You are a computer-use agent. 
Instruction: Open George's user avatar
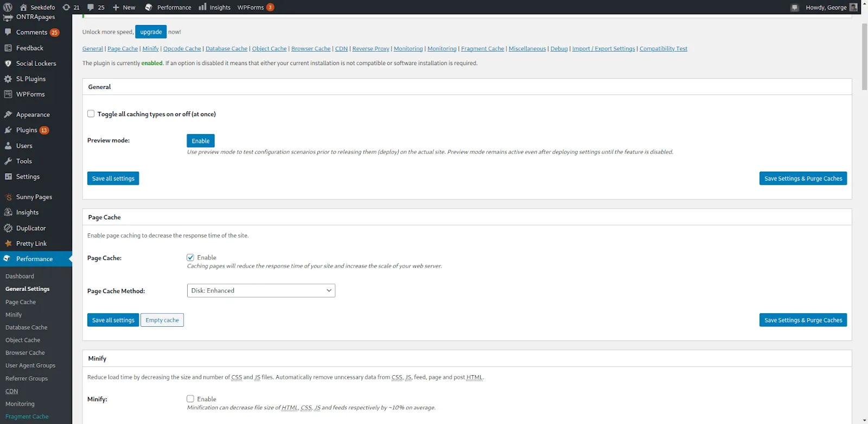pos(853,7)
